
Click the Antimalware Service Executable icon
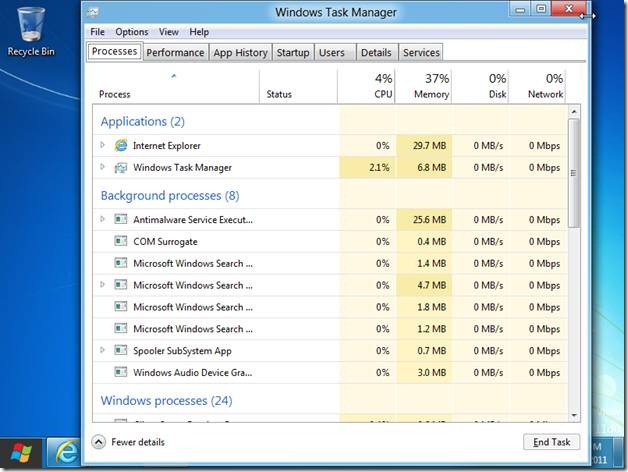click(x=121, y=220)
